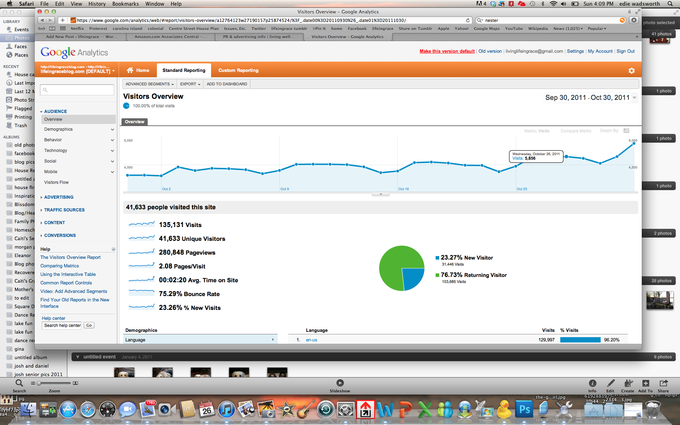Switch to the Custom Reporting tab

(238, 70)
